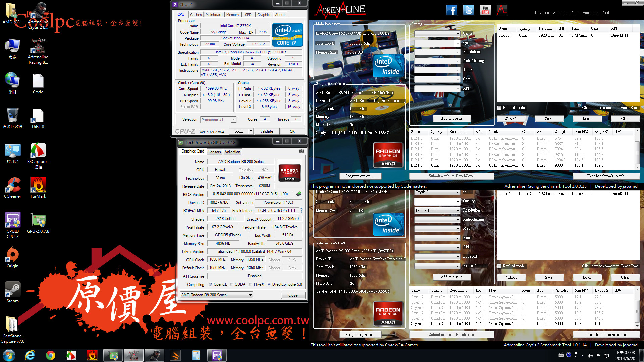Image resolution: width=644 pixels, height=362 pixels.
Task: Toggle OpenCL checkbox in GPU-Z
Action: tap(211, 284)
